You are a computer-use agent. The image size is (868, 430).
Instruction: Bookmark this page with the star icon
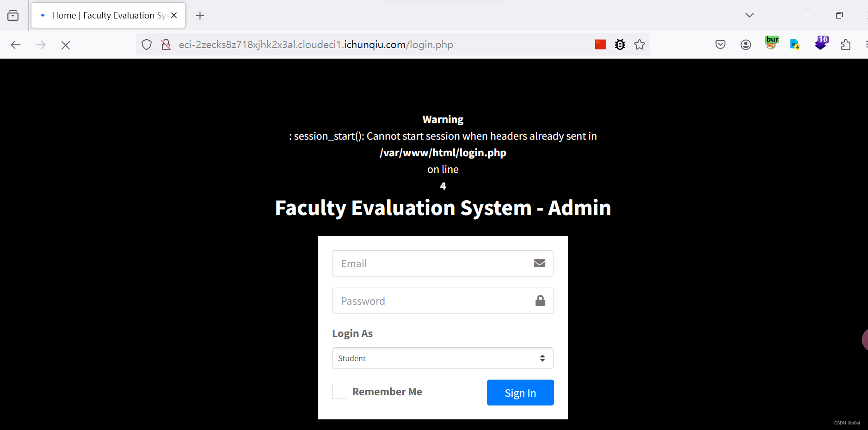point(640,44)
